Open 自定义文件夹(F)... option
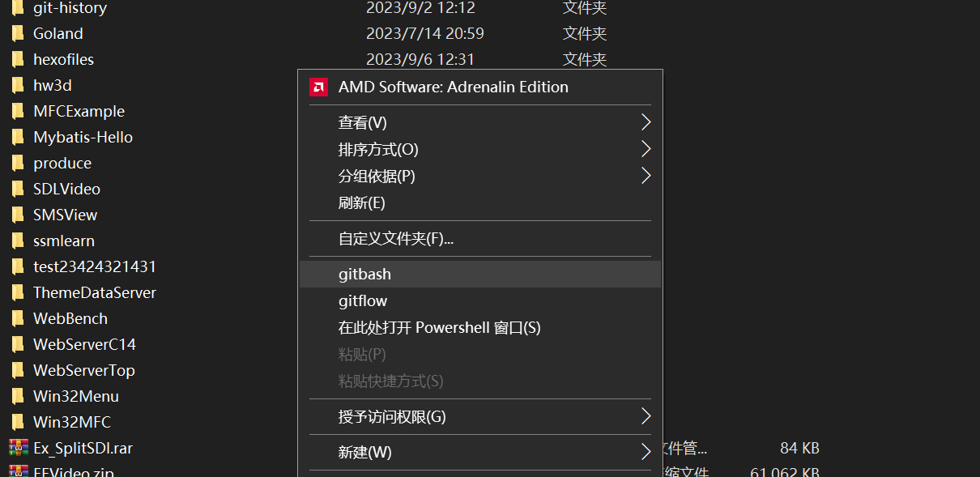The width and height of the screenshot is (980, 477). [395, 239]
